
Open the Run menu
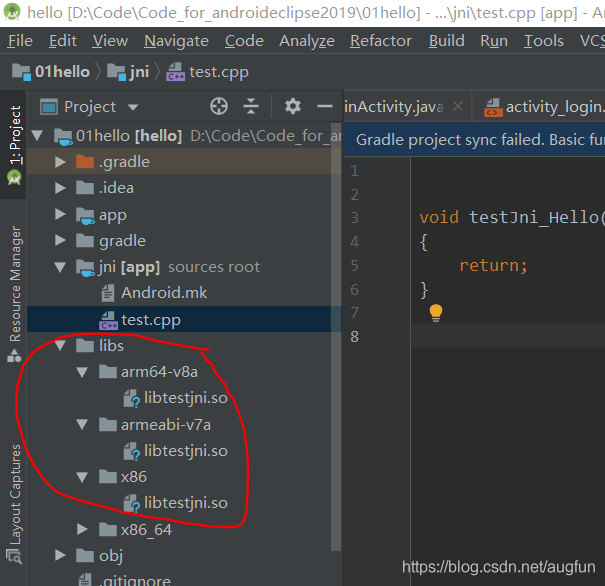[494, 41]
